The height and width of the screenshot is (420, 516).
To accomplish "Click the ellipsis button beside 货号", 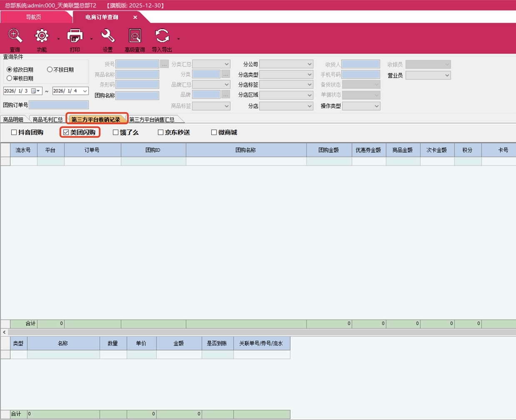I will click(165, 64).
